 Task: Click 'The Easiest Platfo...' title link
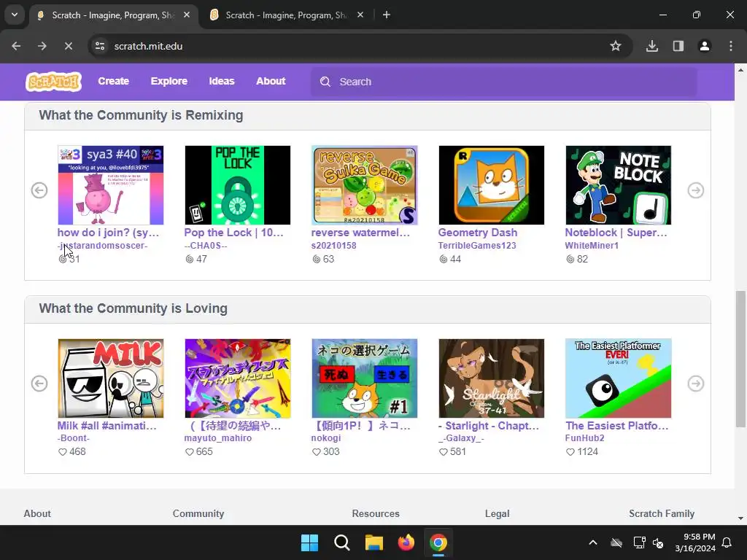[616, 426]
